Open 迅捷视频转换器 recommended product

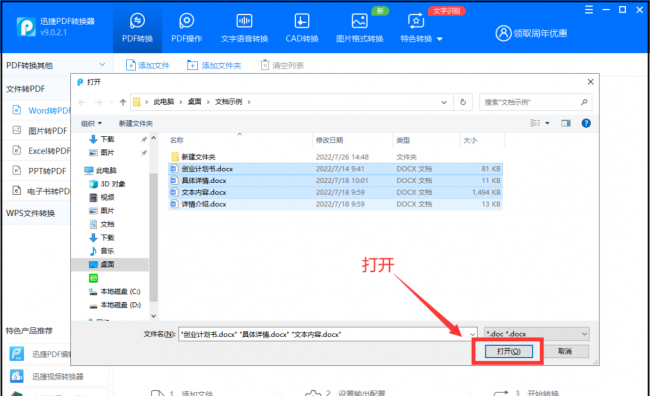(x=46, y=377)
